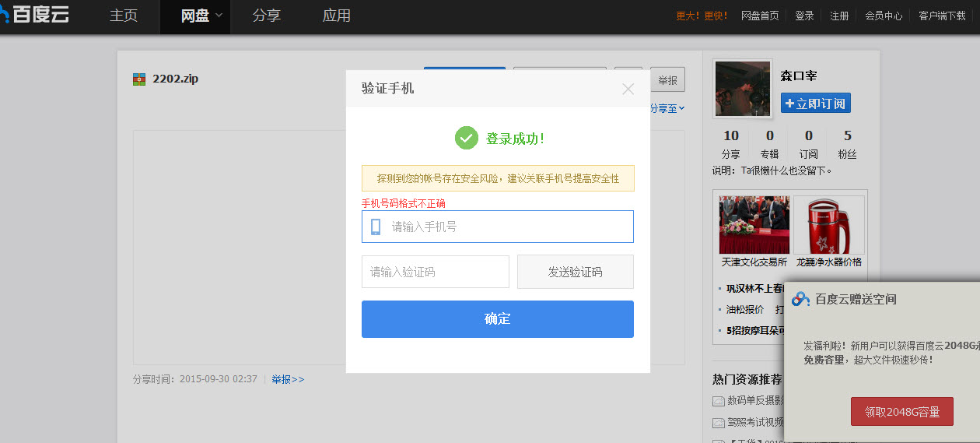This screenshot has width=980, height=443.
Task: Open the 网盘 tab
Action: point(194,16)
